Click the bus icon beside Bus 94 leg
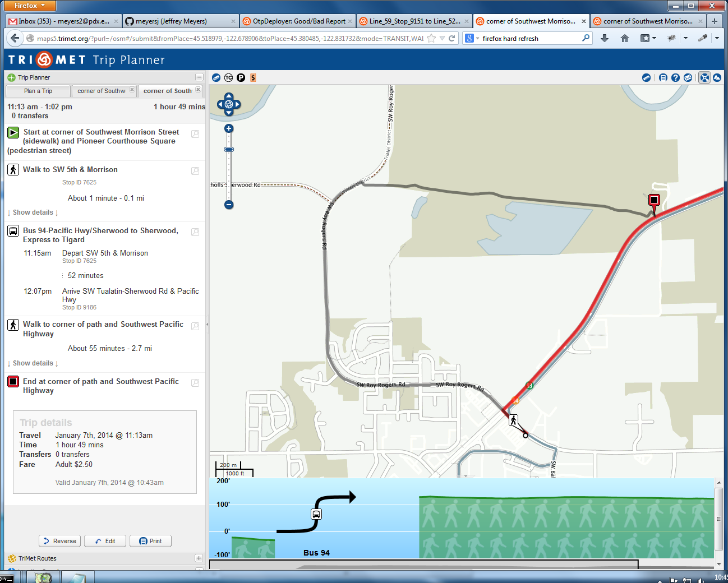The width and height of the screenshot is (728, 583). [x=13, y=231]
